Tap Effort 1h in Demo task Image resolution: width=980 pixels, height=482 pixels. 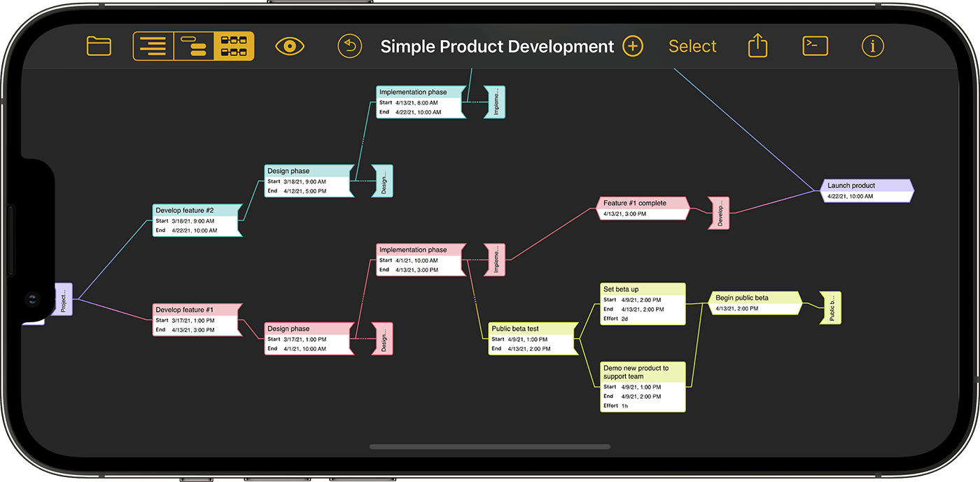coord(625,406)
